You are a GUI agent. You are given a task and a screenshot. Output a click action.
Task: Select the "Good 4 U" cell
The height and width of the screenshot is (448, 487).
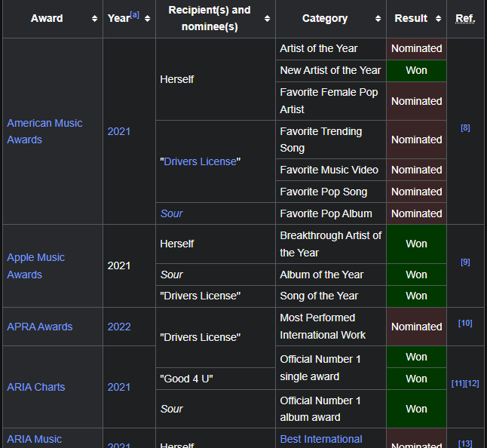click(x=216, y=379)
